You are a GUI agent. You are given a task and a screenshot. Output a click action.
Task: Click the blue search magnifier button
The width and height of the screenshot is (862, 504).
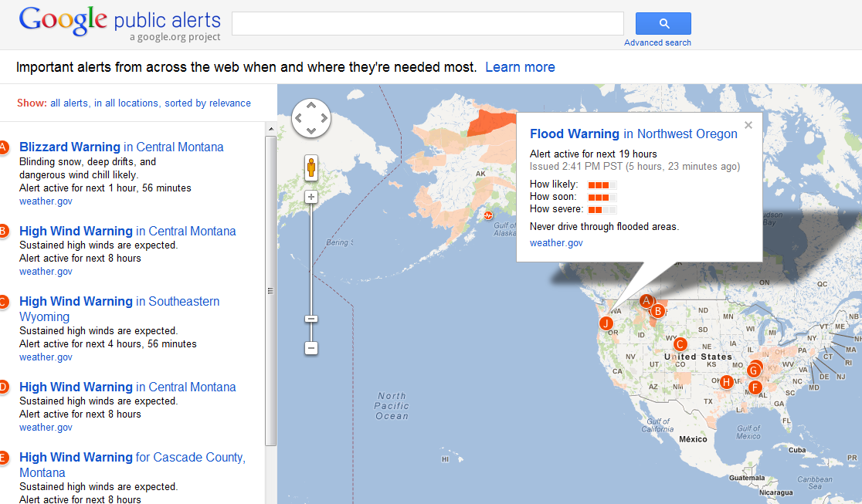point(663,23)
